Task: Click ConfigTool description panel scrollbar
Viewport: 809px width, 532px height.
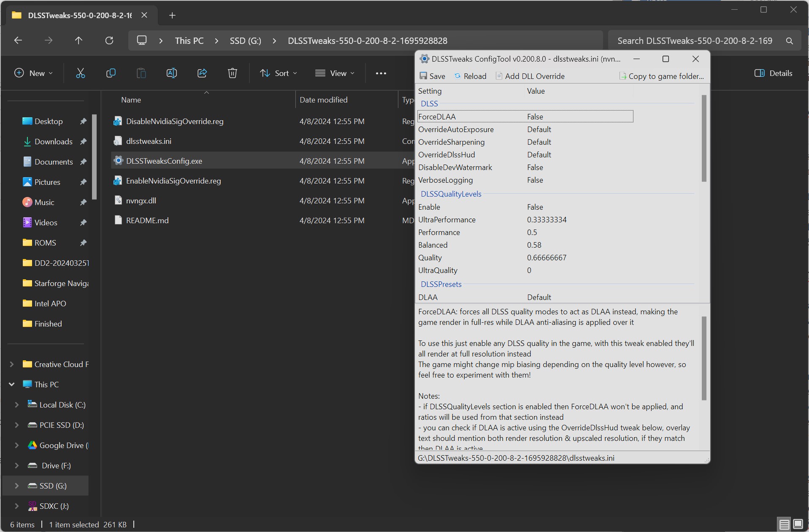Action: 703,358
